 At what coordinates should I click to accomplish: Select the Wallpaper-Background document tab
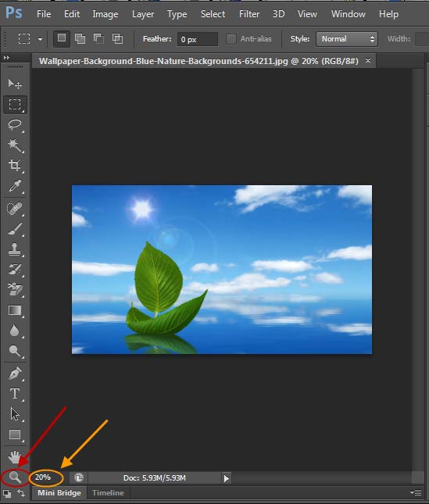tap(198, 61)
